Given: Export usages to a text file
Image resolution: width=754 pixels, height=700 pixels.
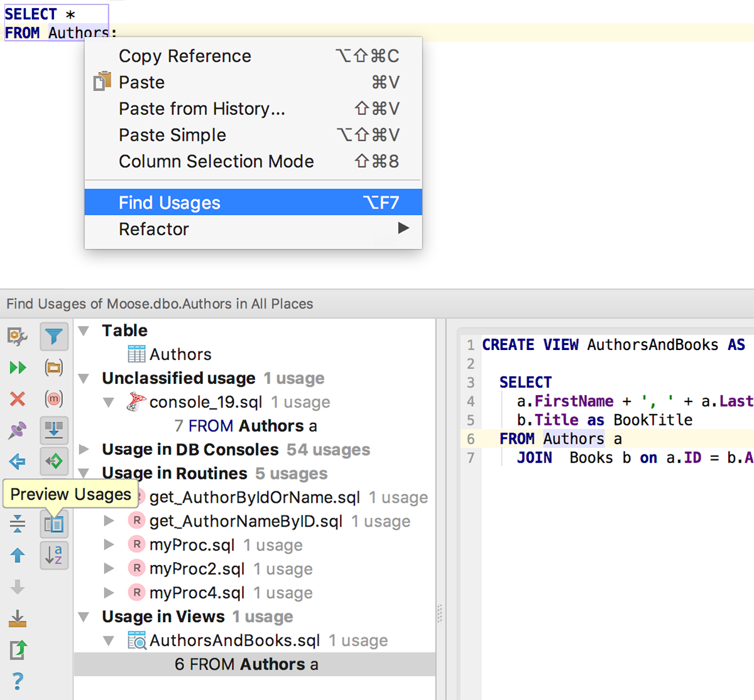Looking at the screenshot, I should point(18,650).
